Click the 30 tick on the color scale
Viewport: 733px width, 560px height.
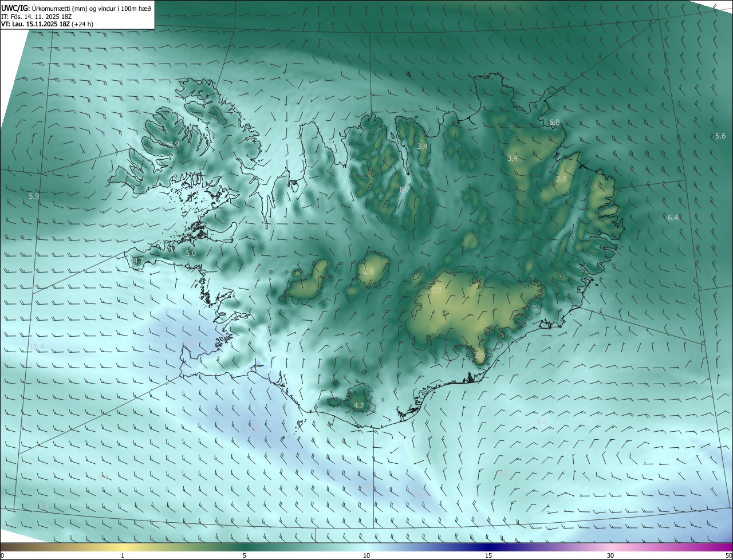(x=610, y=555)
